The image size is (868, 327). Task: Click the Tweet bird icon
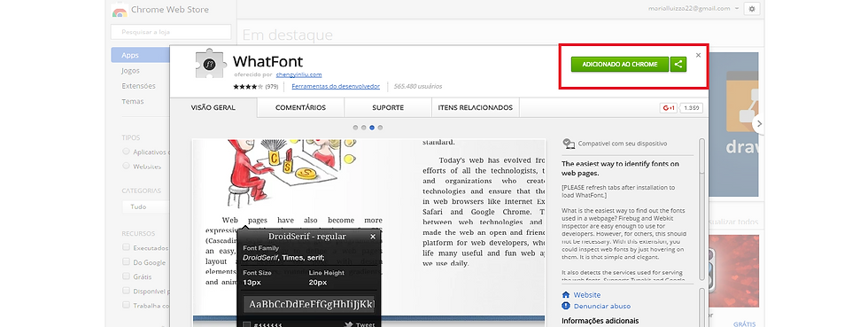click(x=349, y=324)
